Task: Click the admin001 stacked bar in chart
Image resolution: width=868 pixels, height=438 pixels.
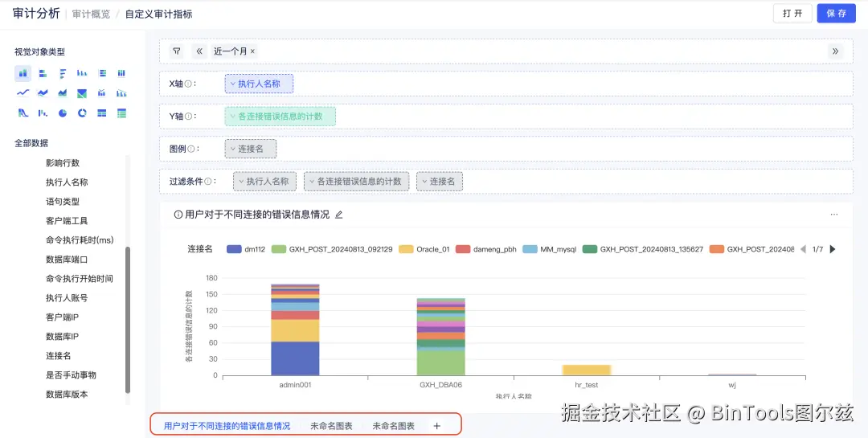Action: 295,330
